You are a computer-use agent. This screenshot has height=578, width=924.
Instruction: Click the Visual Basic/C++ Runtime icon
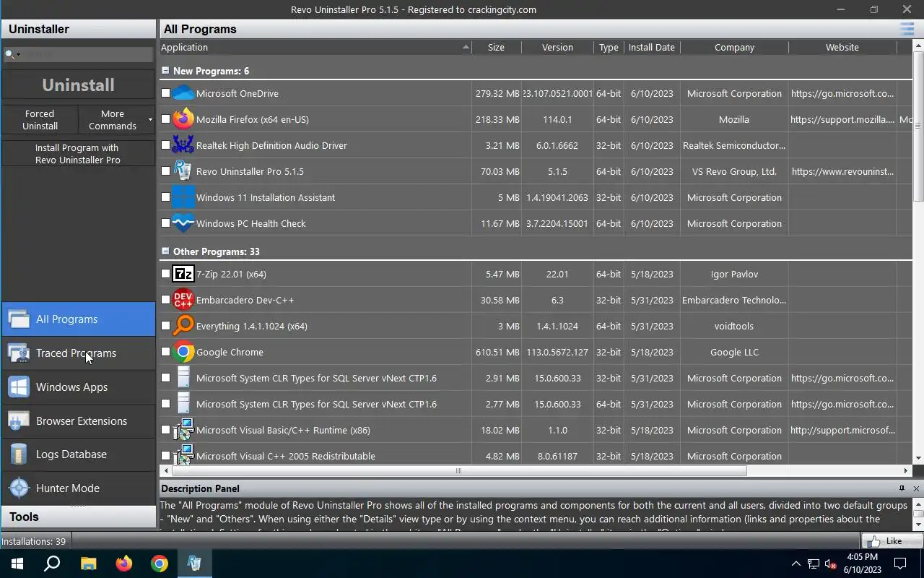tap(183, 430)
